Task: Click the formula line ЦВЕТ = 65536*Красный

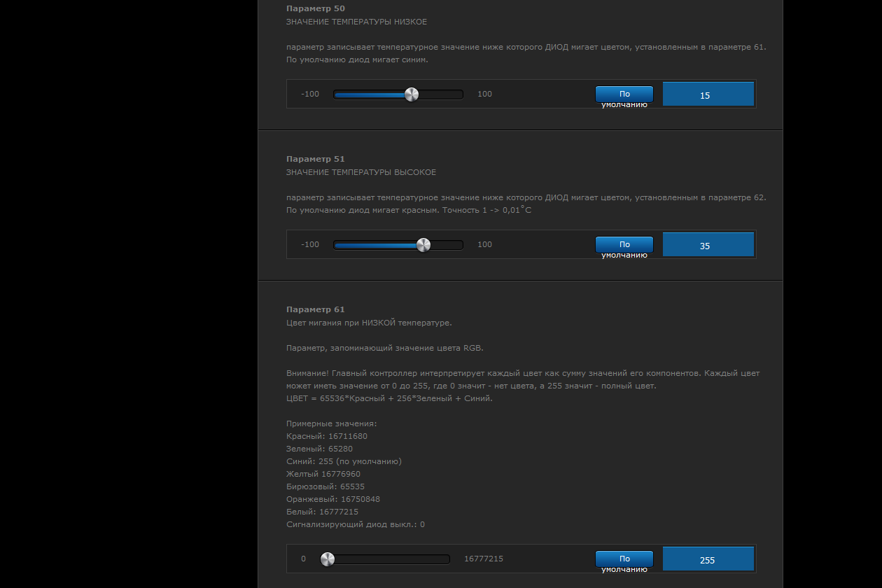Action: pos(389,398)
